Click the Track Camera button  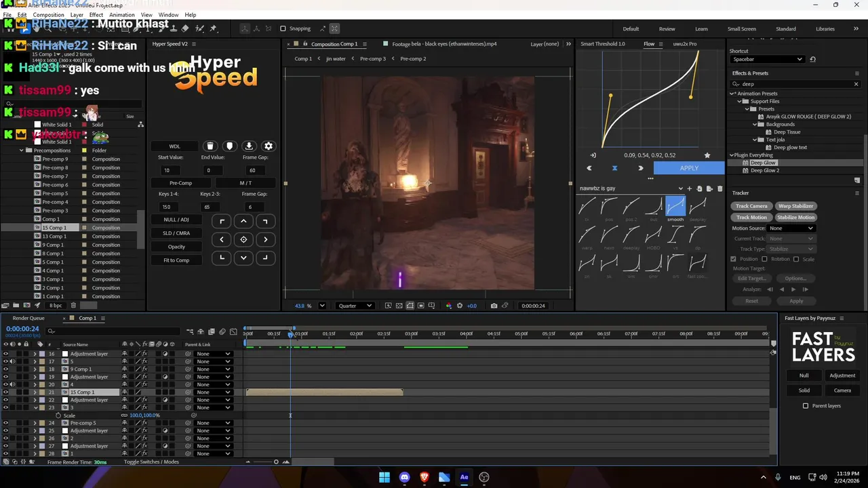[x=751, y=206]
